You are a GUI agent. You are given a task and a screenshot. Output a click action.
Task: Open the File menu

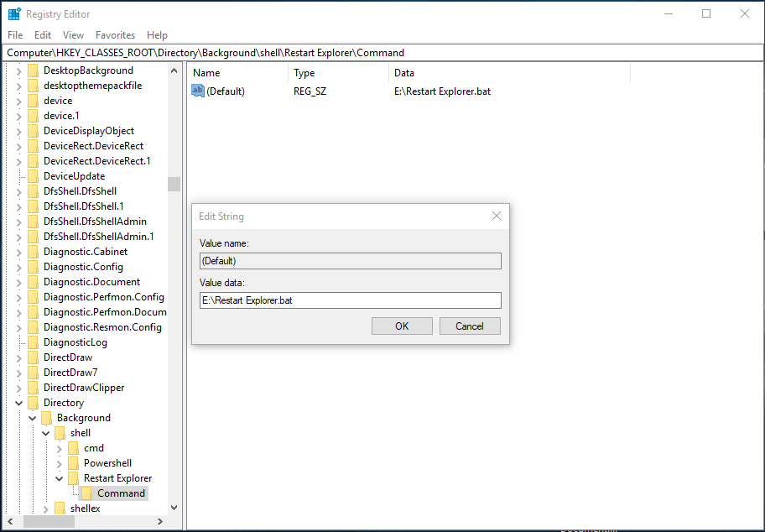click(x=15, y=35)
